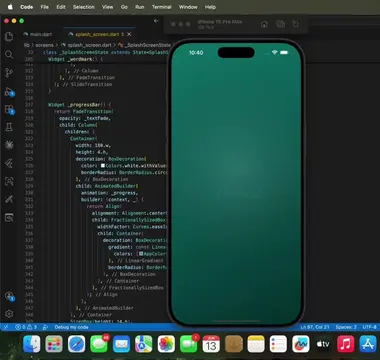Image resolution: width=380 pixels, height=360 pixels.
Task: Click the comment // AnimatedBuilder
Action: (x=109, y=308)
